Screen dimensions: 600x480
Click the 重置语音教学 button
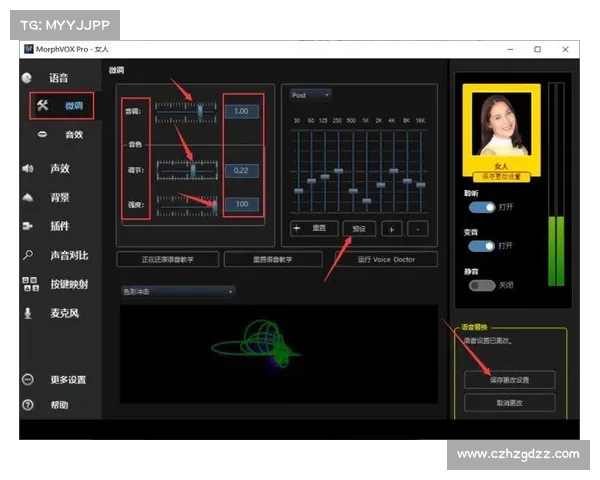coord(272,259)
